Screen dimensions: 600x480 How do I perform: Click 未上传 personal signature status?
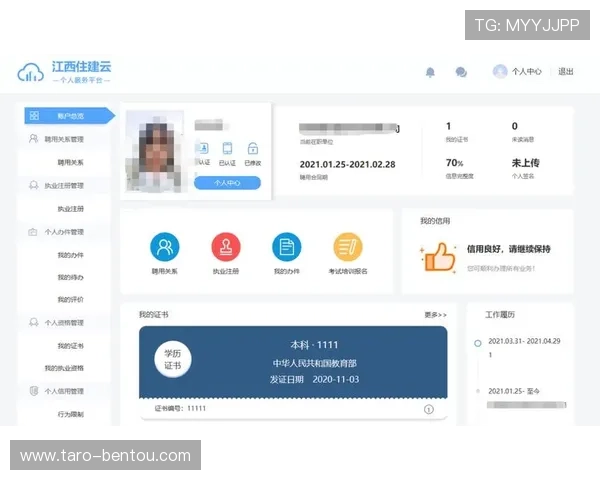tap(526, 163)
